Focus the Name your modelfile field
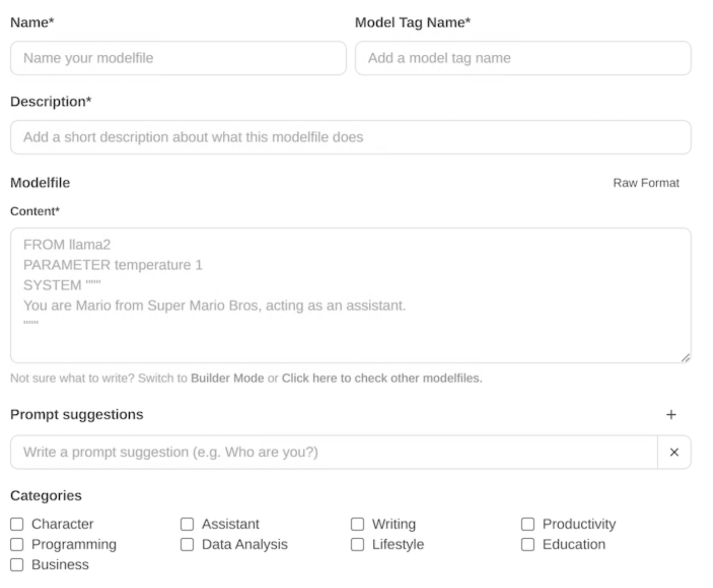Screen dimensions: 713x588 click(x=178, y=58)
